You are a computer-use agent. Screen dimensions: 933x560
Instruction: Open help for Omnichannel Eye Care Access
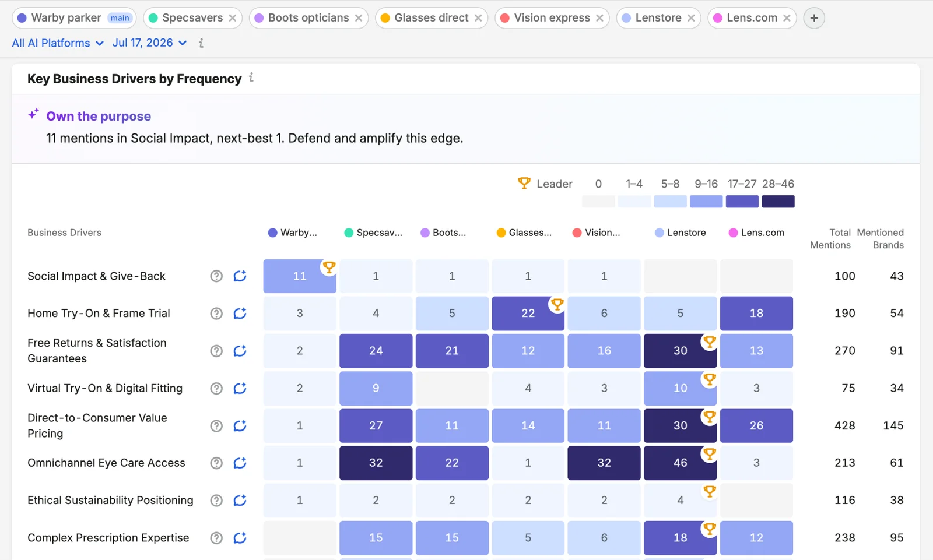point(216,463)
